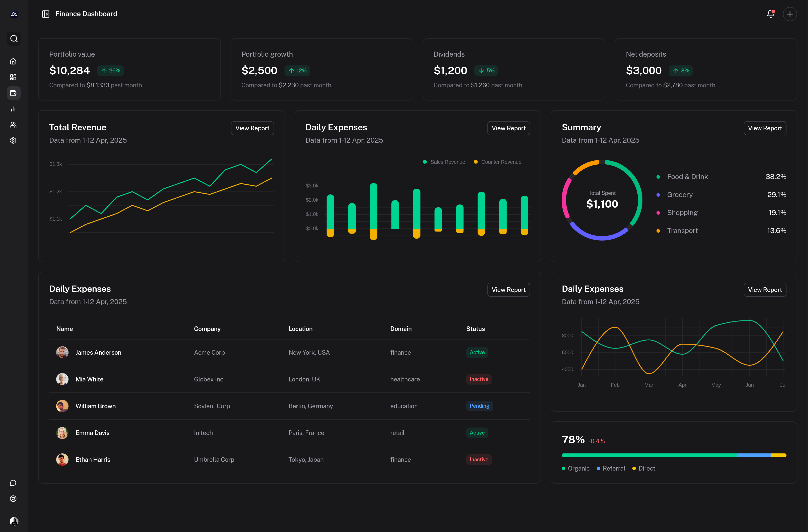
Task: Click View Report in Summary card
Action: point(765,128)
